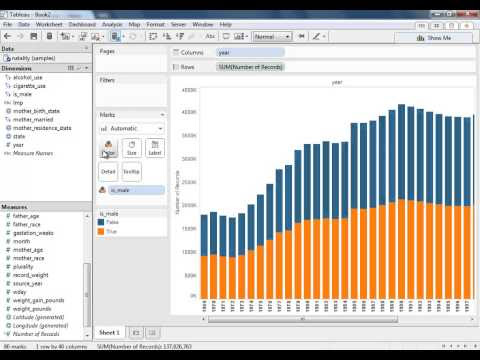The image size is (480, 360).
Task: Toggle the Abc mark labels icon
Action: click(210, 36)
